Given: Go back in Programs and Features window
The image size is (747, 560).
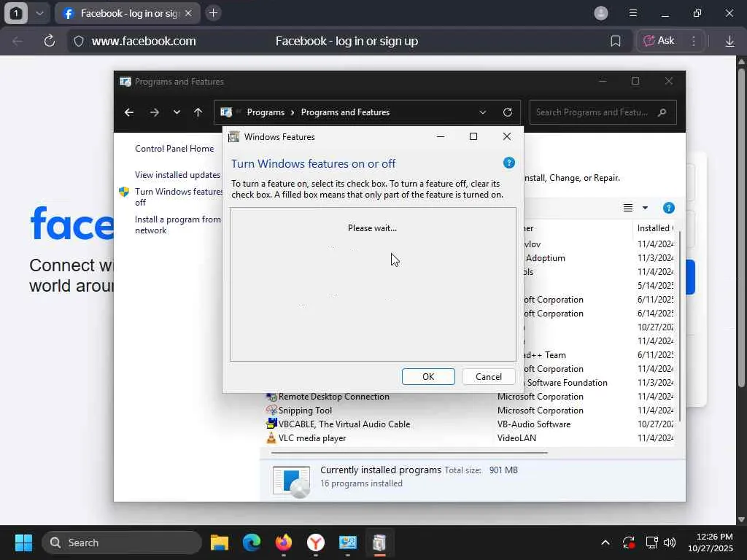Looking at the screenshot, I should (x=128, y=112).
